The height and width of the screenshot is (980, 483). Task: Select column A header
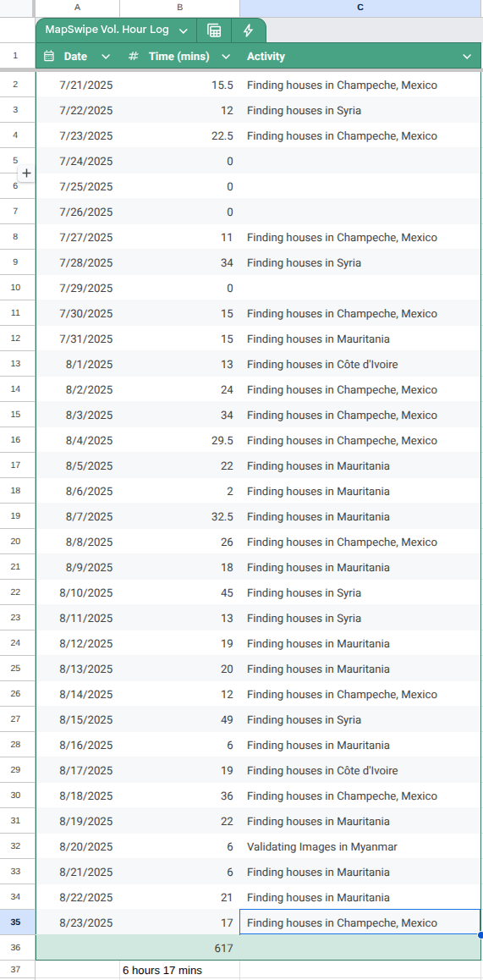coord(78,8)
